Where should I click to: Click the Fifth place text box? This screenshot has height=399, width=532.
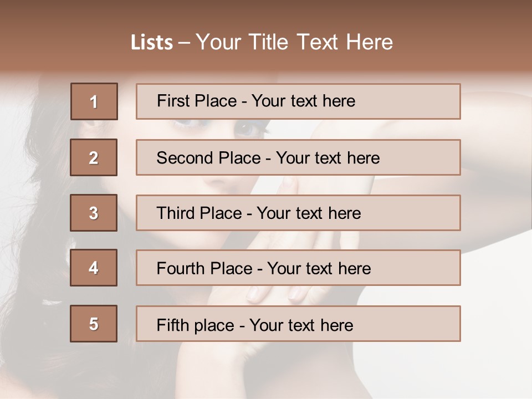pyautogui.click(x=298, y=324)
